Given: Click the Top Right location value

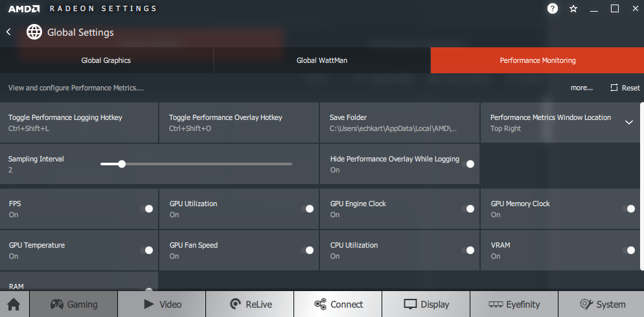Looking at the screenshot, I should pyautogui.click(x=505, y=128).
